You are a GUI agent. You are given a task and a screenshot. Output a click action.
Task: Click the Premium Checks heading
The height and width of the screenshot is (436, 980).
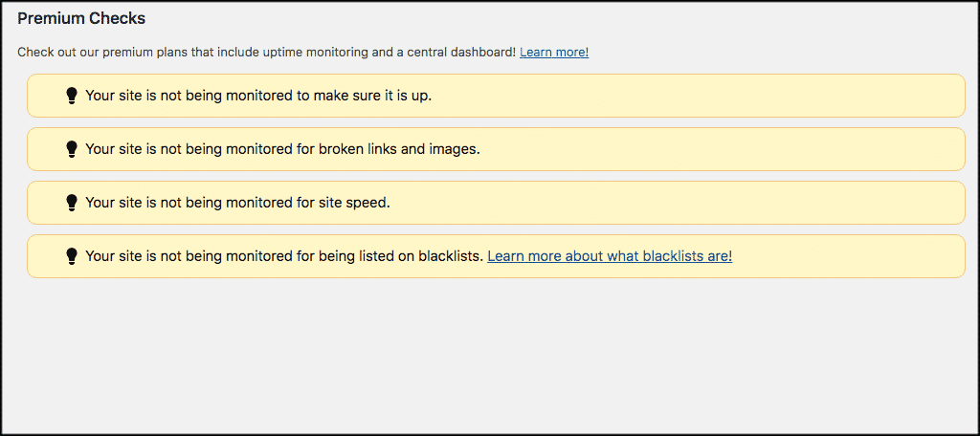(x=81, y=19)
